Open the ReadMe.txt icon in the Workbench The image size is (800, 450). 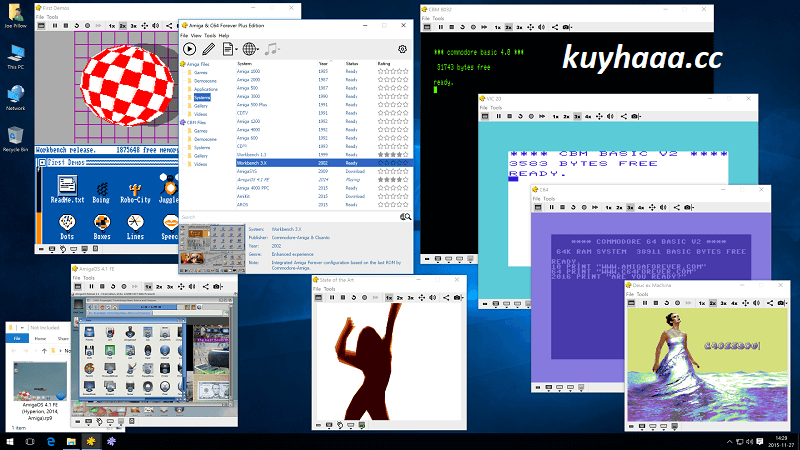pyautogui.click(x=67, y=189)
